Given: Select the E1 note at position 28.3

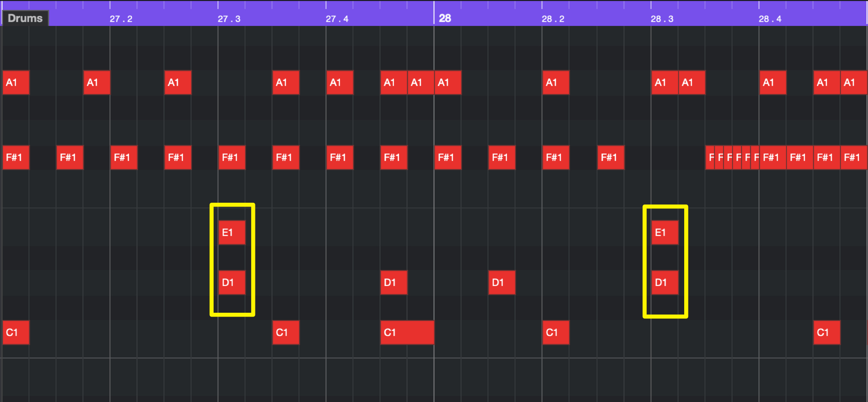Looking at the screenshot, I should click(x=665, y=232).
